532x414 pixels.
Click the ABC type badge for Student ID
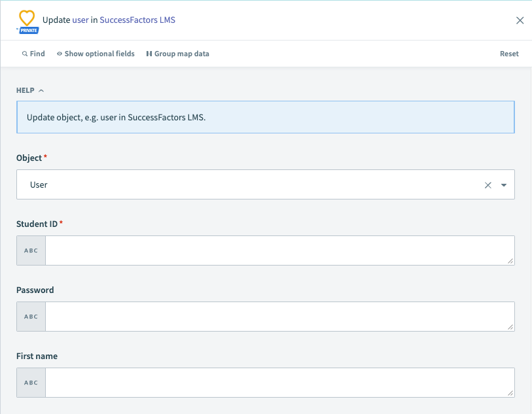(31, 250)
